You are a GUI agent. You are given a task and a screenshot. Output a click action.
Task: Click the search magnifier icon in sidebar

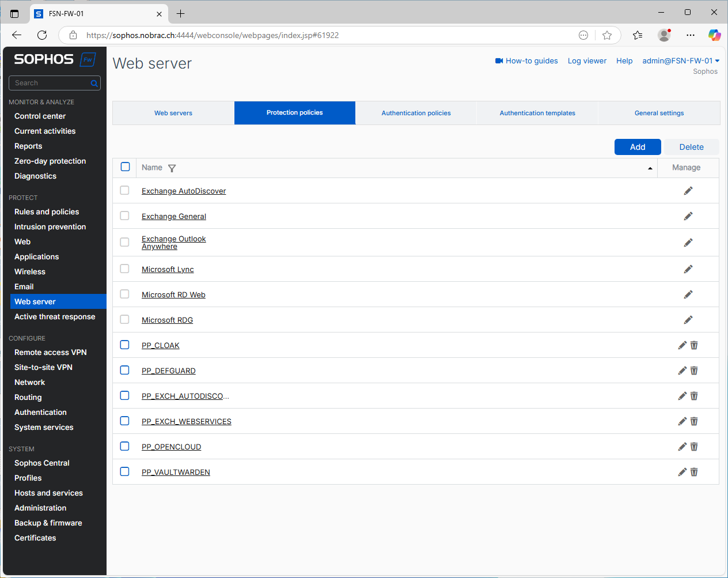tap(94, 84)
